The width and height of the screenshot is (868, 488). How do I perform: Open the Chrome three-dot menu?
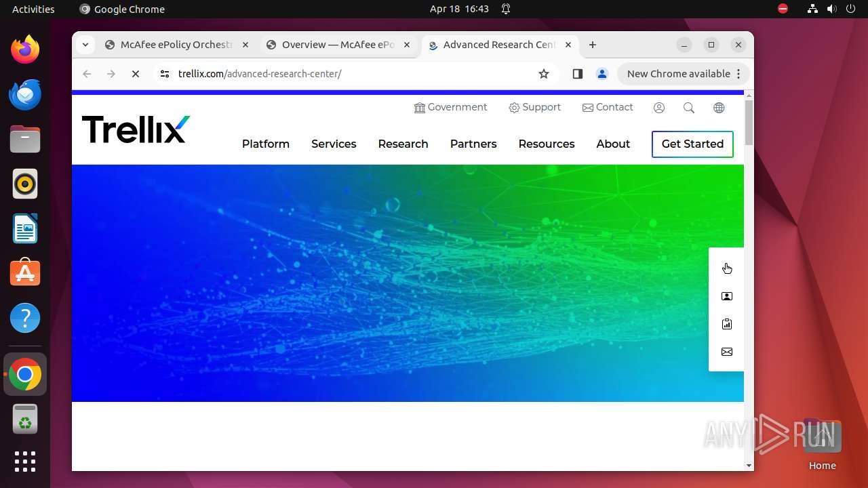click(739, 74)
